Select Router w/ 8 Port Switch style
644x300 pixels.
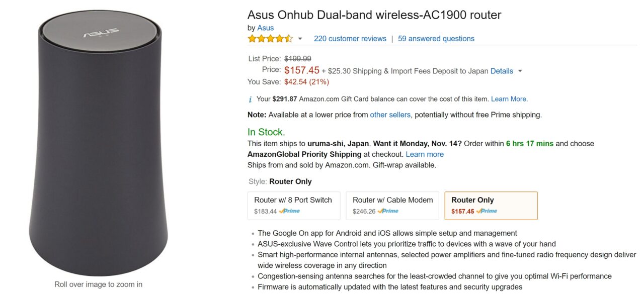(x=293, y=200)
